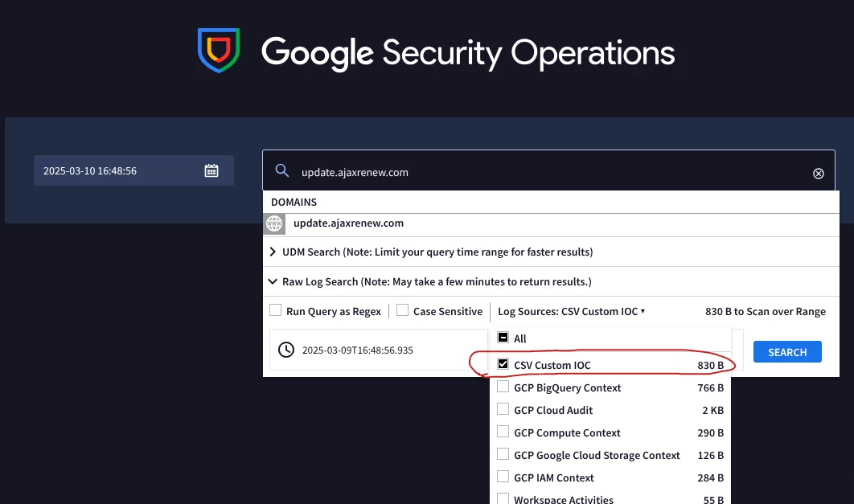This screenshot has height=504, width=854.
Task: Check the GCP BigQuery Context checkbox
Action: 503,387
